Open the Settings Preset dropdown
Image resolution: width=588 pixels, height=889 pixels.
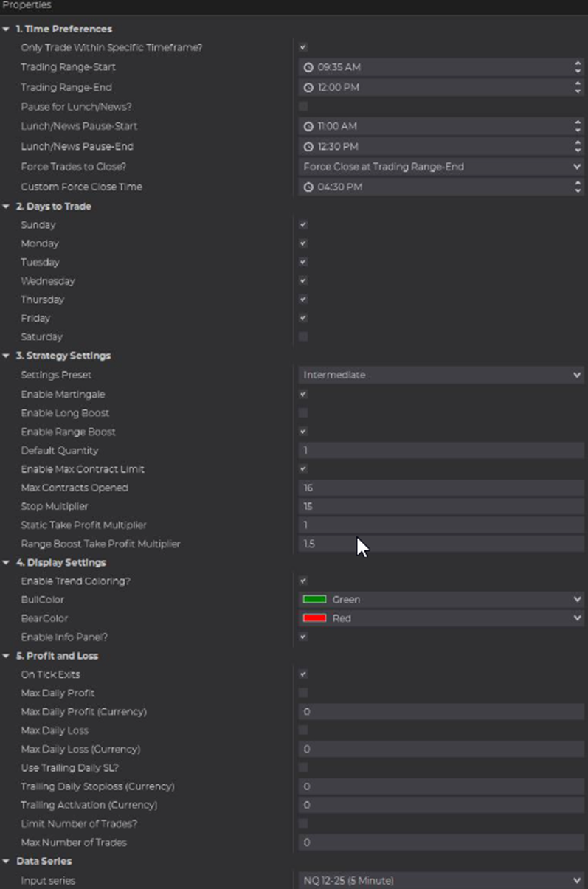441,375
